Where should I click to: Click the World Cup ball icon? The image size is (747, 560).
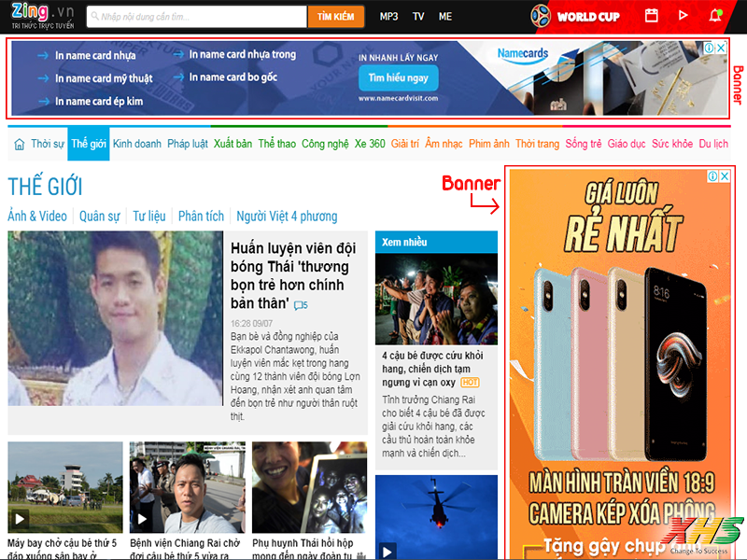tap(541, 16)
